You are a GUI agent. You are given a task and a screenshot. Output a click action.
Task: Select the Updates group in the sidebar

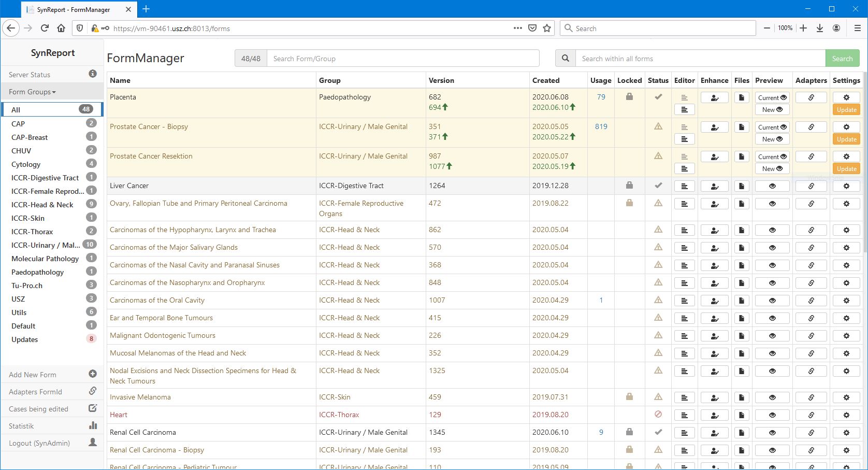[x=24, y=339]
